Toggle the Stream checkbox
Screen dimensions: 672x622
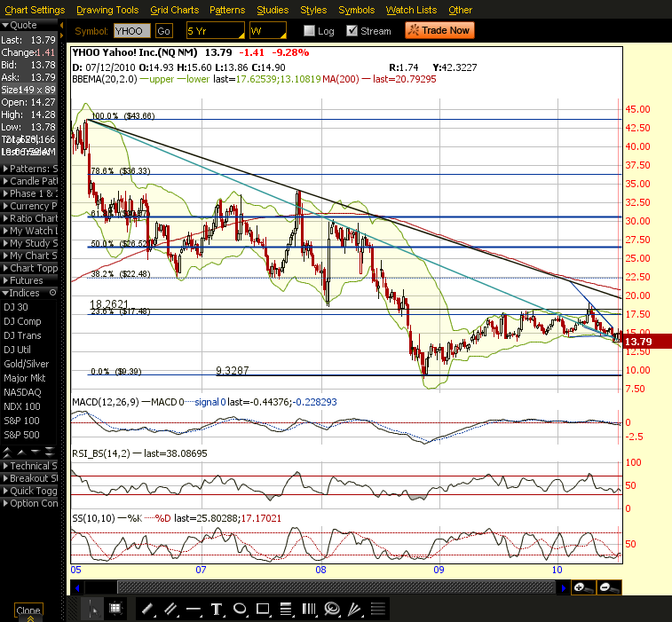point(352,30)
